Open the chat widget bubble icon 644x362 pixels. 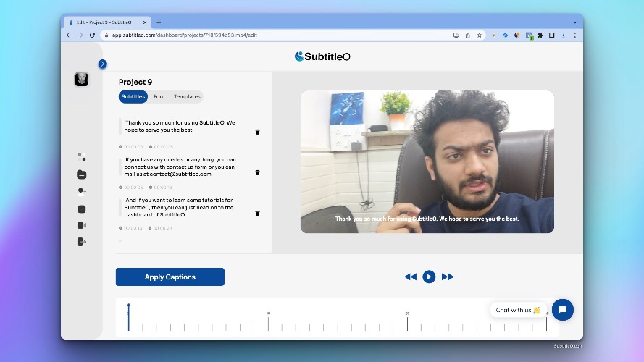coord(563,310)
